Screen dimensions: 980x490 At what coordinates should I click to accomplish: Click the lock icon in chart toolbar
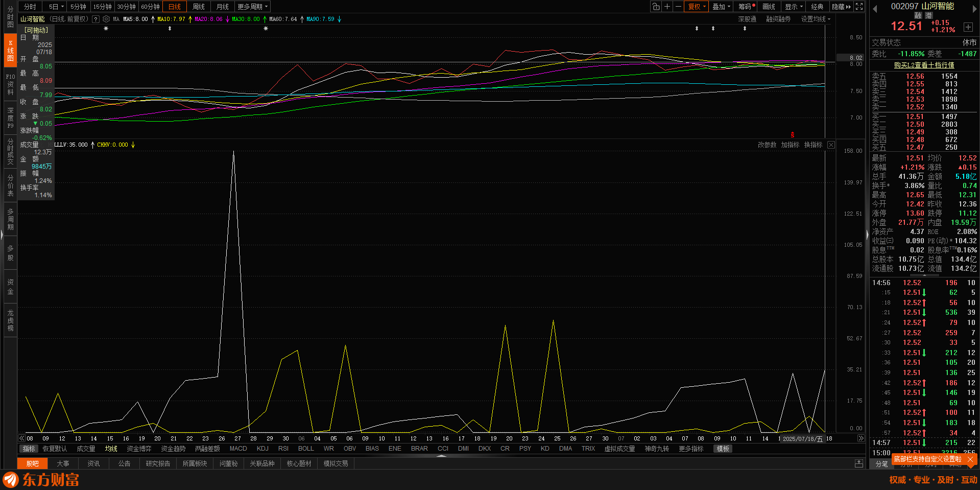656,7
